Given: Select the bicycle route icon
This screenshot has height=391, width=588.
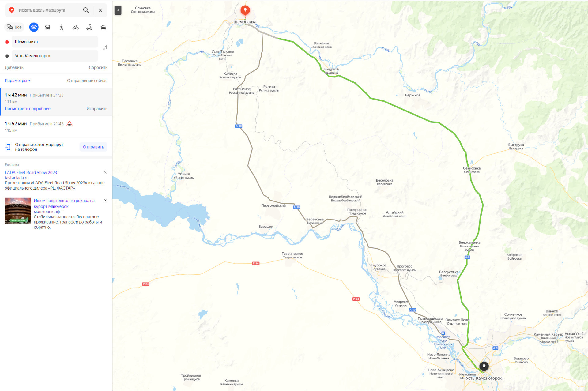Looking at the screenshot, I should (75, 27).
